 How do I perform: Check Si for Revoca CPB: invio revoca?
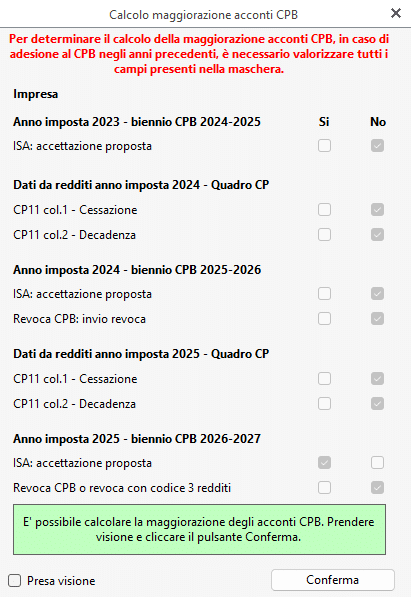coord(325,319)
